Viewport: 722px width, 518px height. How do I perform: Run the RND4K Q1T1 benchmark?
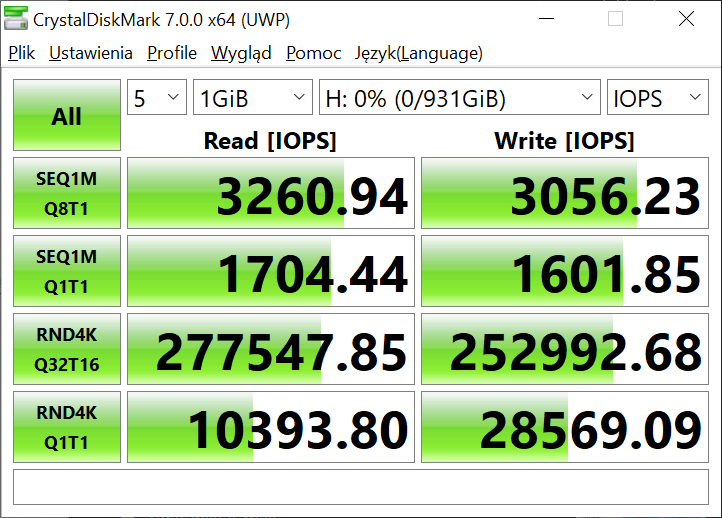pos(66,427)
